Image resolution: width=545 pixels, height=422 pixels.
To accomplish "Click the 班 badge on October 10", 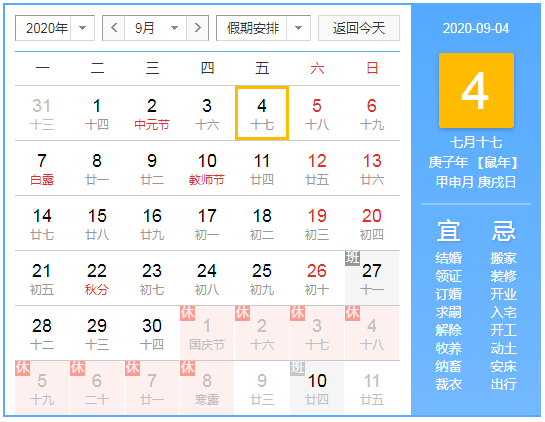I will [297, 368].
